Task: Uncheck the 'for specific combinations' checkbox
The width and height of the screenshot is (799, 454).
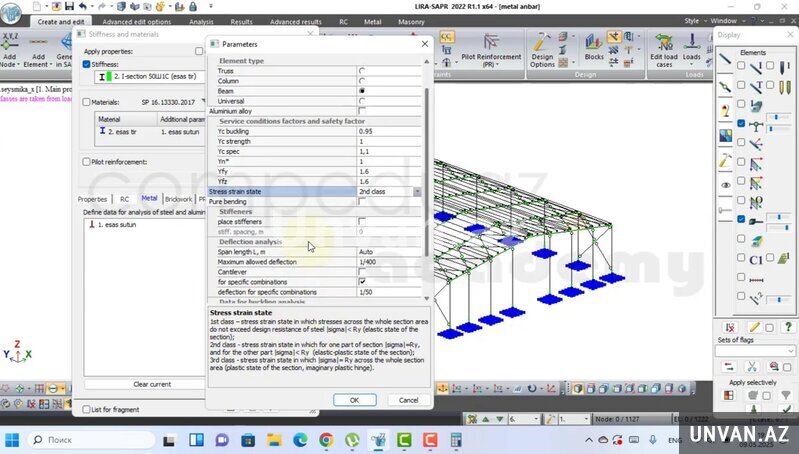Action: click(x=362, y=282)
